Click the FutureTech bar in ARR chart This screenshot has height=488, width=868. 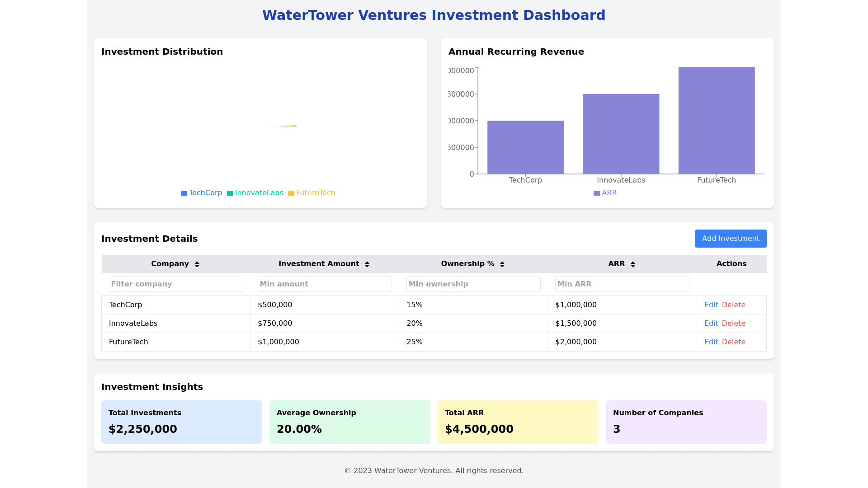click(x=717, y=121)
